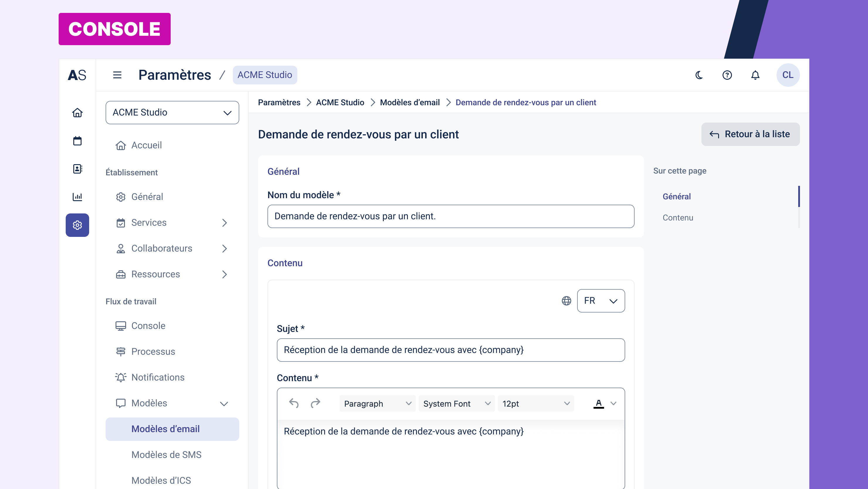Viewport: 868px width, 489px height.
Task: Open the Paragraph format dropdown
Action: 377,403
